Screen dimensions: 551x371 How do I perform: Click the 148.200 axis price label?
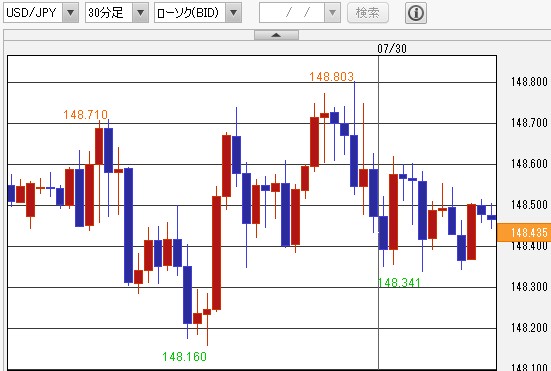click(529, 328)
